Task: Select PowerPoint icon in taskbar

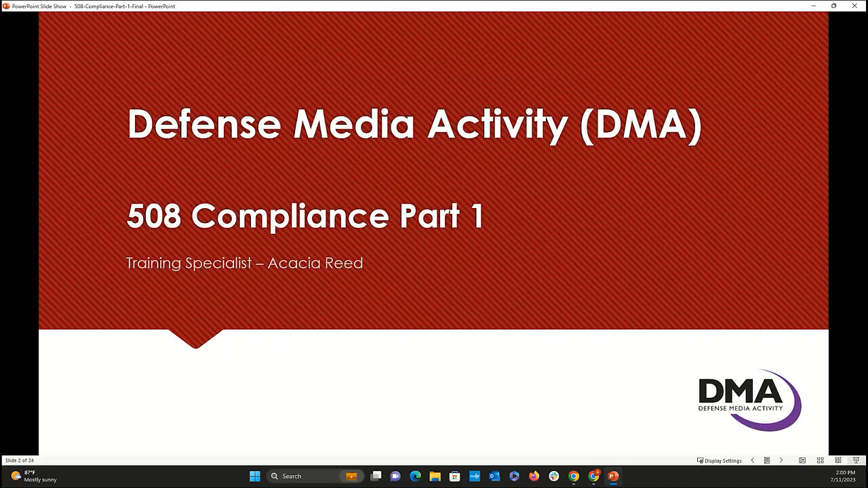Action: (613, 476)
